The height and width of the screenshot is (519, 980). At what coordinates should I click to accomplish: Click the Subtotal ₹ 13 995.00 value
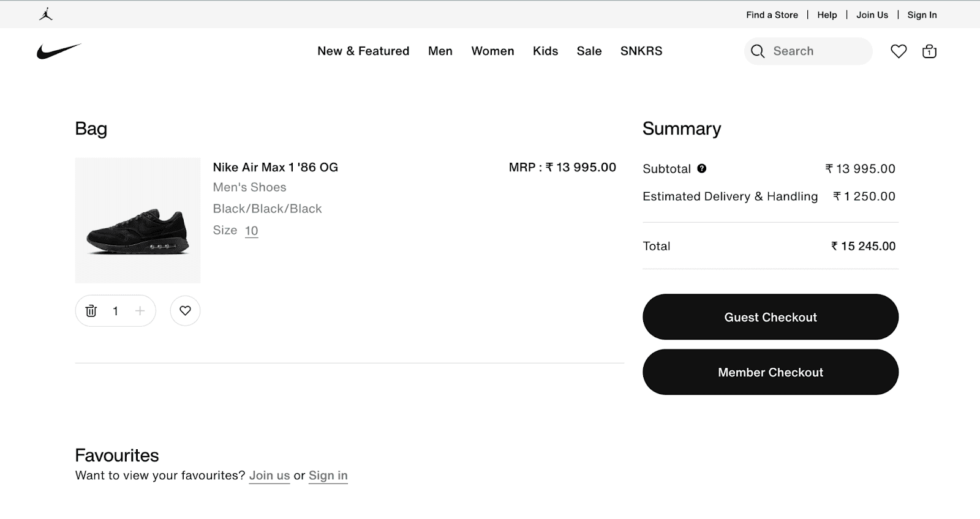click(x=860, y=168)
